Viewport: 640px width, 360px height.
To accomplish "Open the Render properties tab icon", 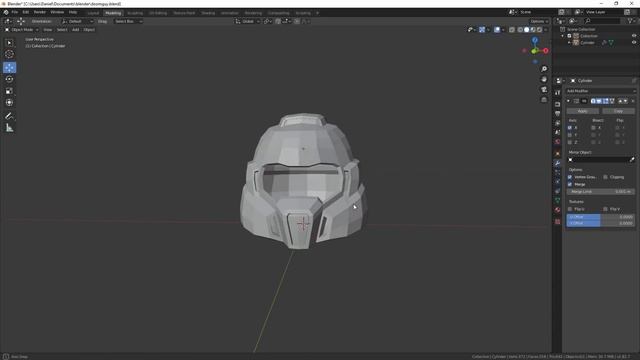I will pos(558,104).
